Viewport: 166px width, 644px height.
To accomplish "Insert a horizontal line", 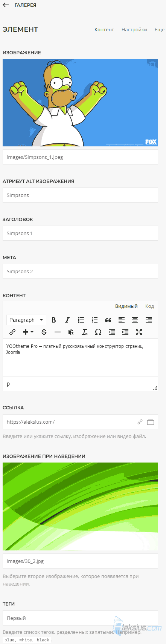I will (58, 332).
